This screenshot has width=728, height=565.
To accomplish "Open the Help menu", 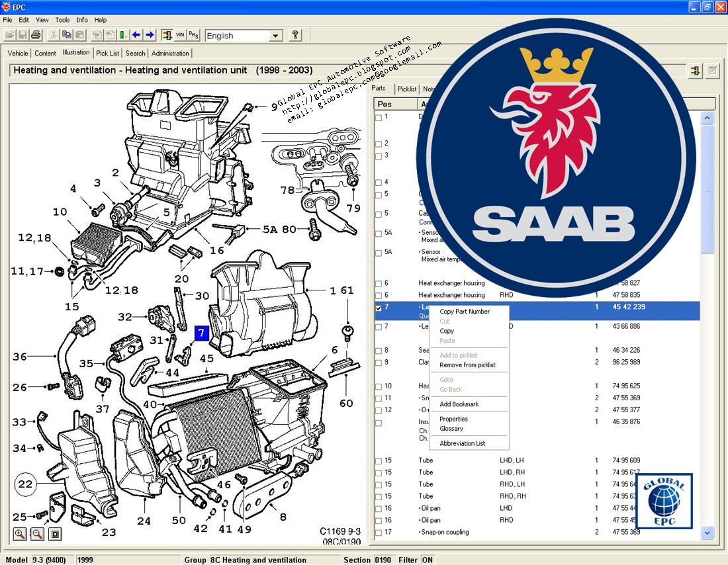I will click(101, 20).
